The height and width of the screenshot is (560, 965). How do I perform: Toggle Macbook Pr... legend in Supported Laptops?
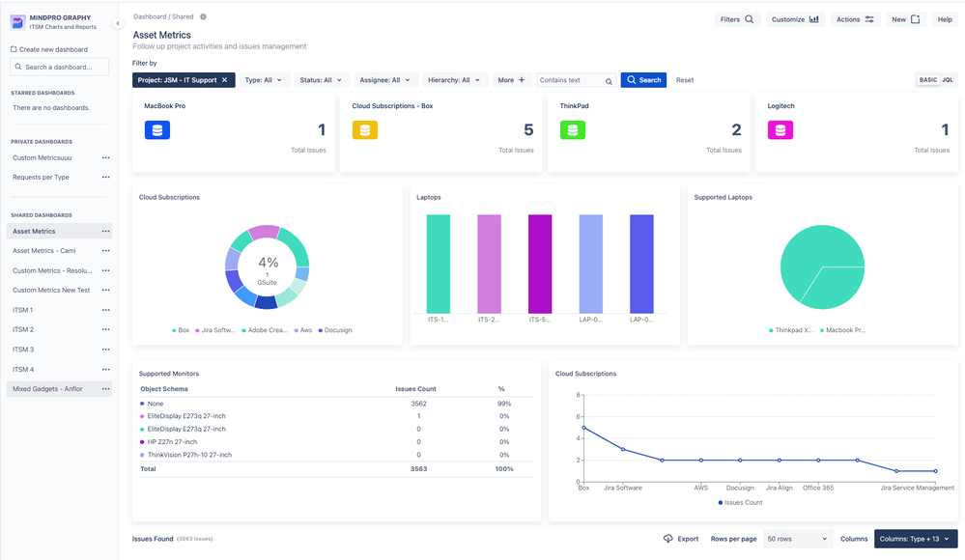click(842, 330)
